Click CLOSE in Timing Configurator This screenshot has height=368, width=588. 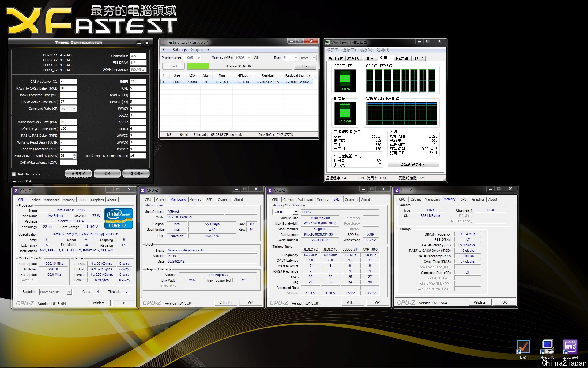pos(136,174)
